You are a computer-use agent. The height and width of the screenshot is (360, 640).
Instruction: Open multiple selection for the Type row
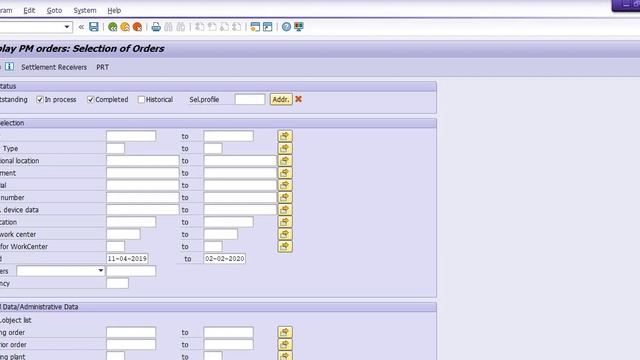click(x=285, y=148)
